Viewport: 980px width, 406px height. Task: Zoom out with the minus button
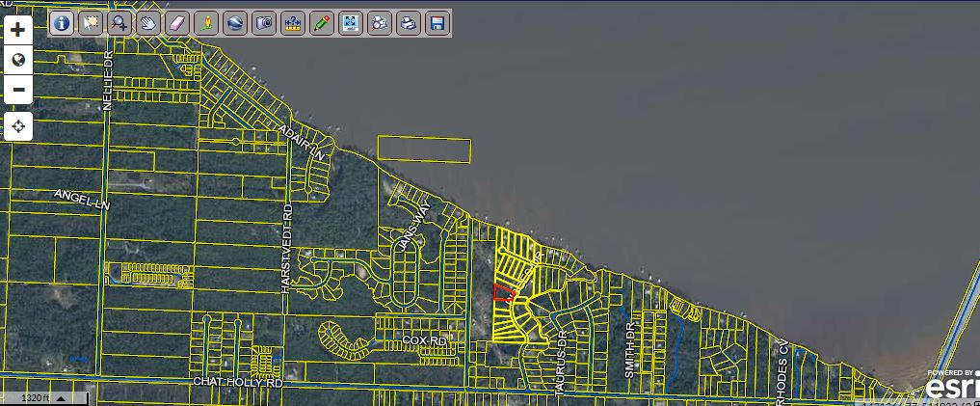18,90
